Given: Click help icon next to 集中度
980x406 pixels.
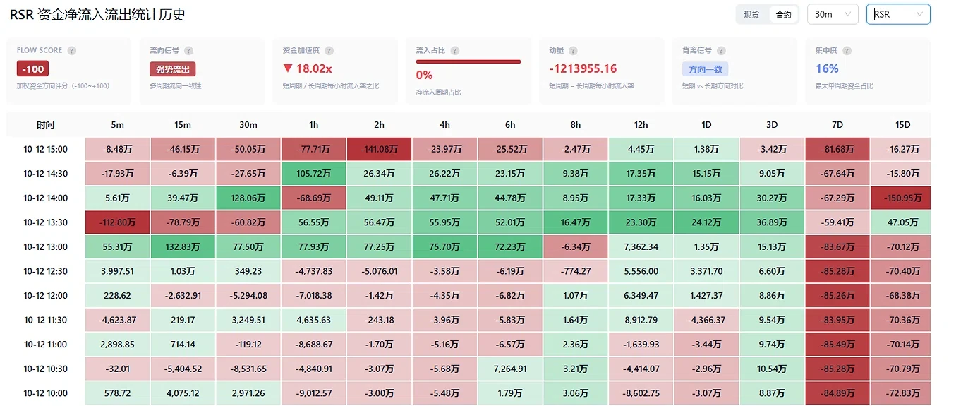Looking at the screenshot, I should coord(847,51).
